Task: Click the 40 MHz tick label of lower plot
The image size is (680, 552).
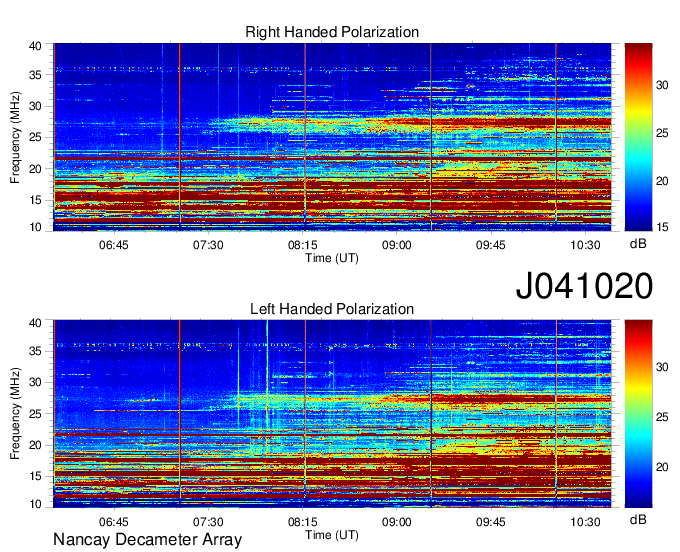Action: pos(35,322)
